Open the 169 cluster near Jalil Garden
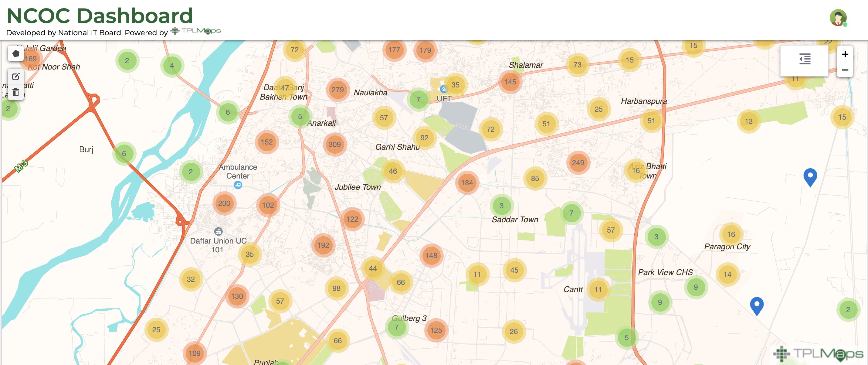Image resolution: width=868 pixels, height=365 pixels. (x=30, y=59)
